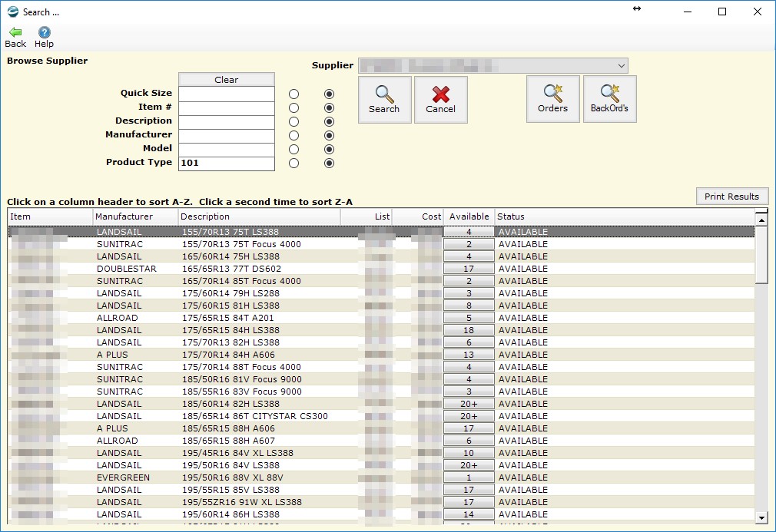The height and width of the screenshot is (532, 776).
Task: Click the Quick Size input field
Action: tap(226, 94)
